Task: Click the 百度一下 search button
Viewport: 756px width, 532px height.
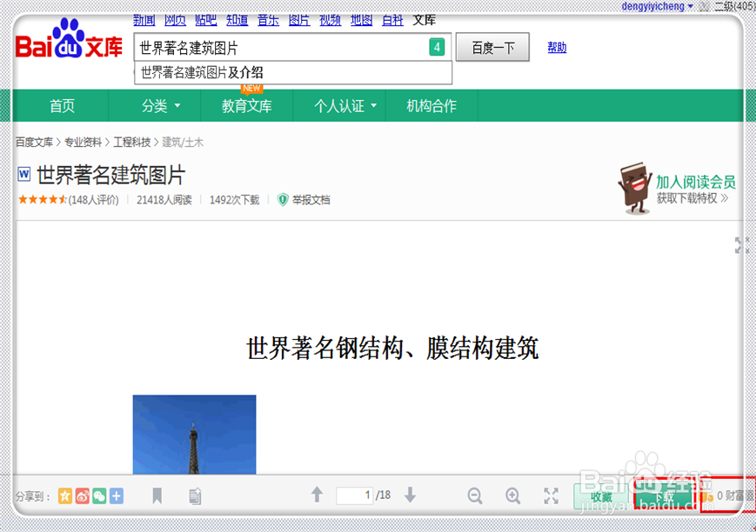Action: click(492, 48)
